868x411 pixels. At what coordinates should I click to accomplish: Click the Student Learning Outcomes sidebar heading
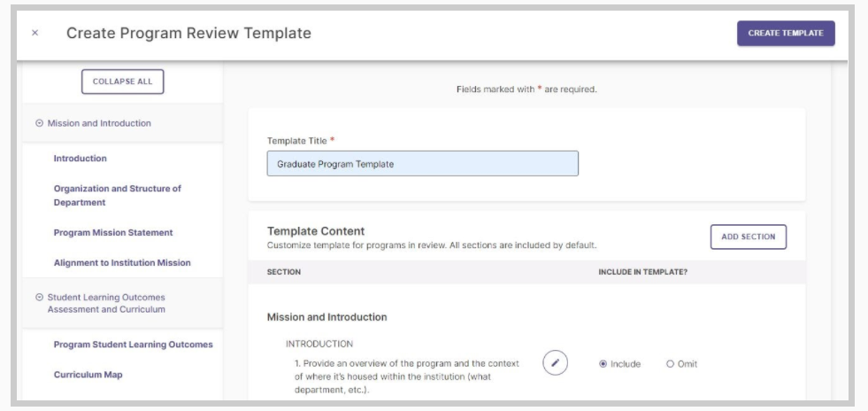tap(106, 304)
